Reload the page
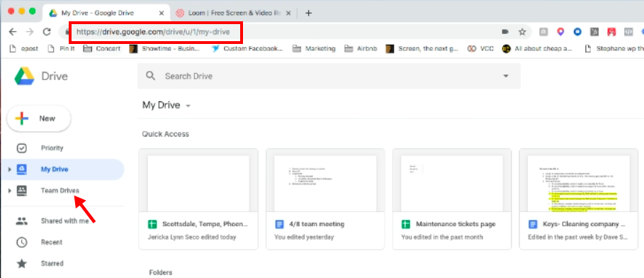Image resolution: width=644 pixels, height=278 pixels. [x=47, y=32]
